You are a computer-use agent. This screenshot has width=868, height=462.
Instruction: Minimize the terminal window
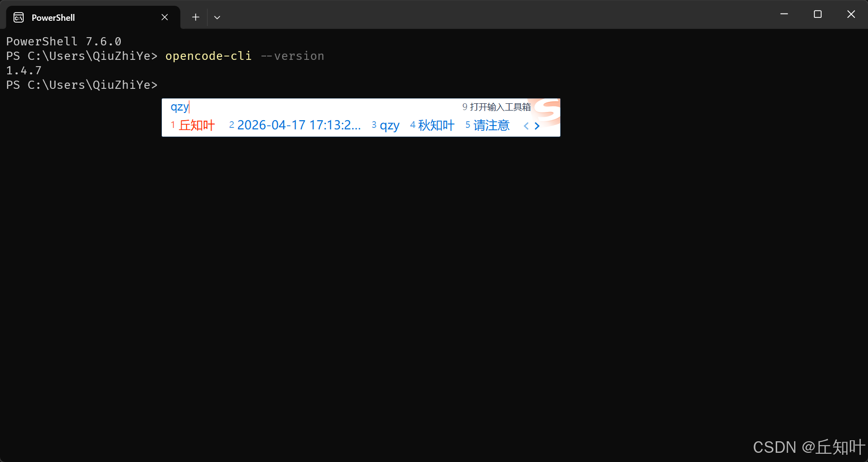(784, 14)
